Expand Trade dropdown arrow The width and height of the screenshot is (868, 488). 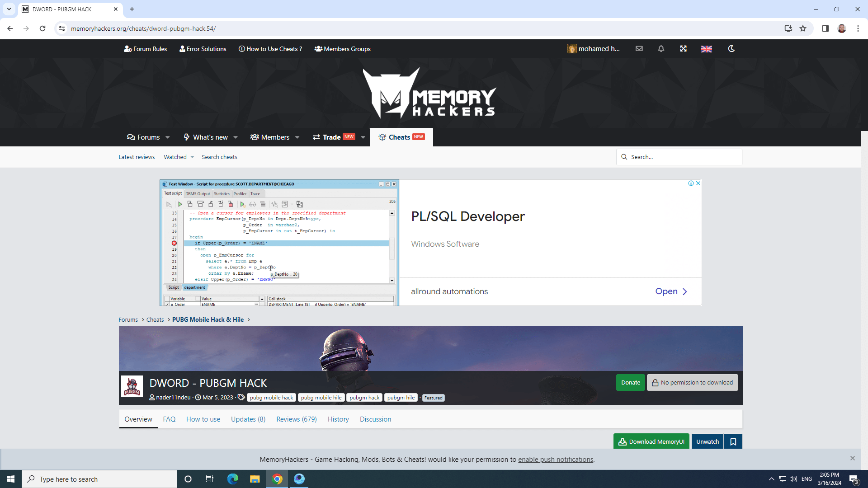(363, 137)
